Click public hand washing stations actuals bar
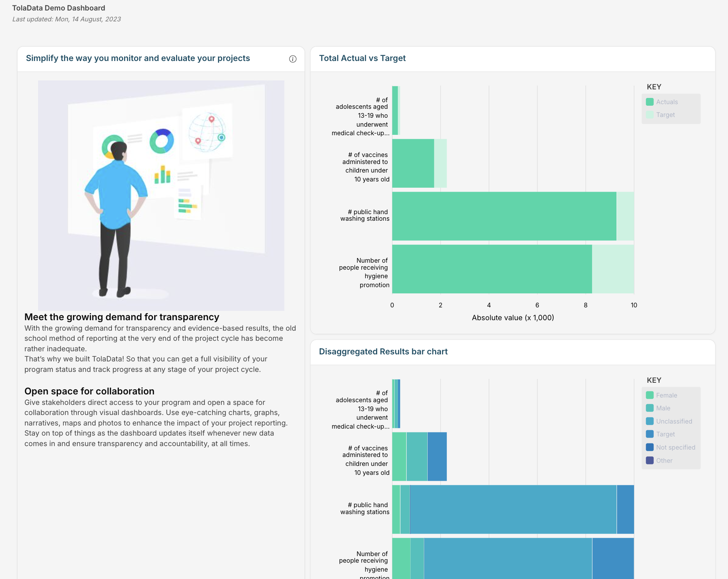 [x=504, y=216]
